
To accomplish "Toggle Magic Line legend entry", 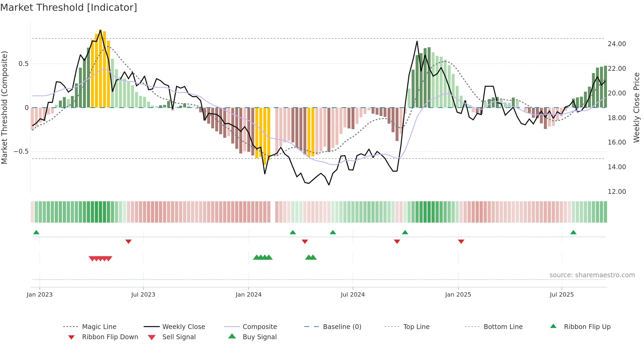I will coord(90,327).
